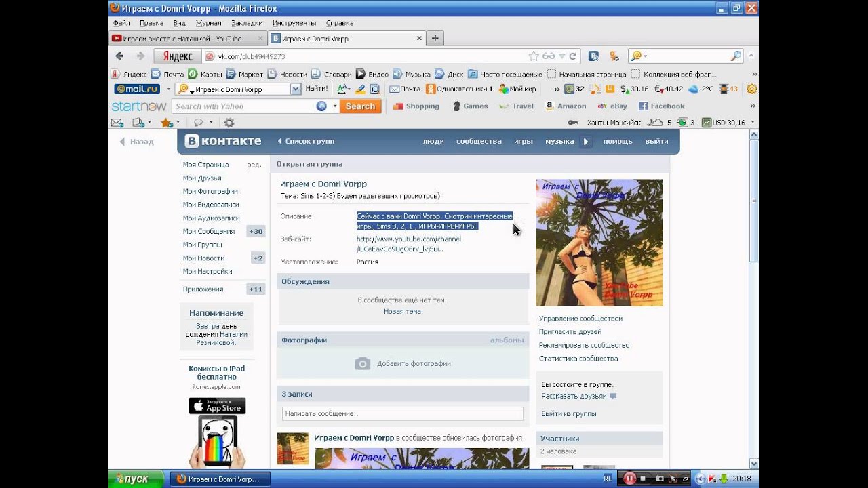Click the search magnifier in the browser search box

(x=736, y=56)
